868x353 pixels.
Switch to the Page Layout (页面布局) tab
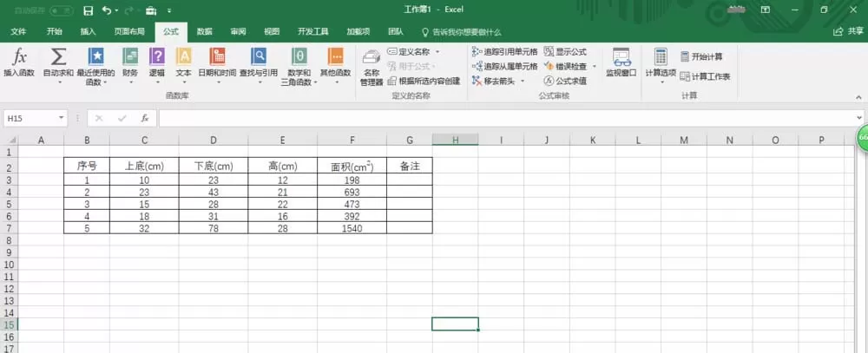pos(129,32)
